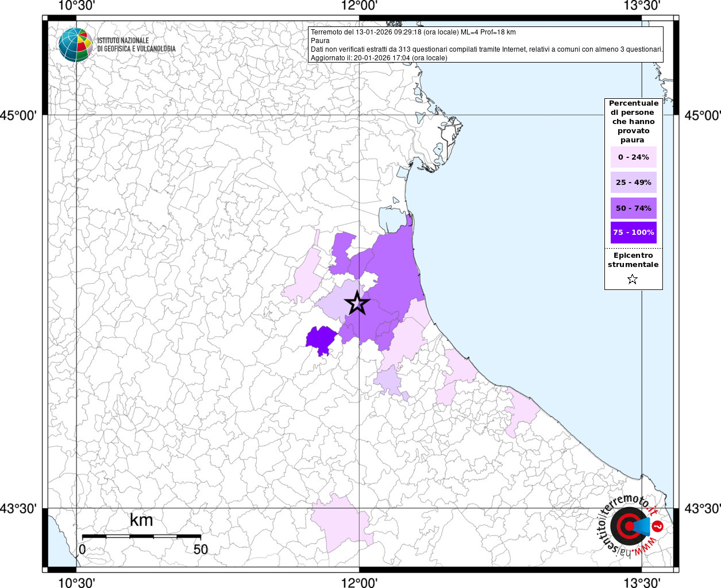Click the 'ISTITUTO NAZIONALE DI GEOFISICA E VULCANOLOGIA' text

(136, 45)
